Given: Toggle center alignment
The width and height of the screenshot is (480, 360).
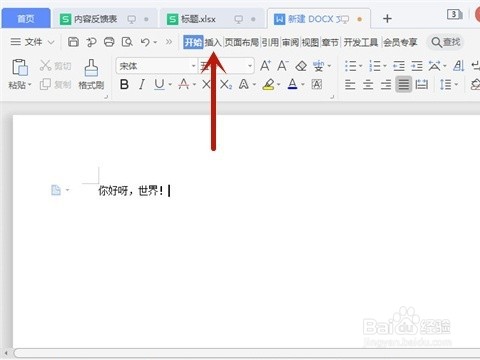Looking at the screenshot, I should 368,85.
